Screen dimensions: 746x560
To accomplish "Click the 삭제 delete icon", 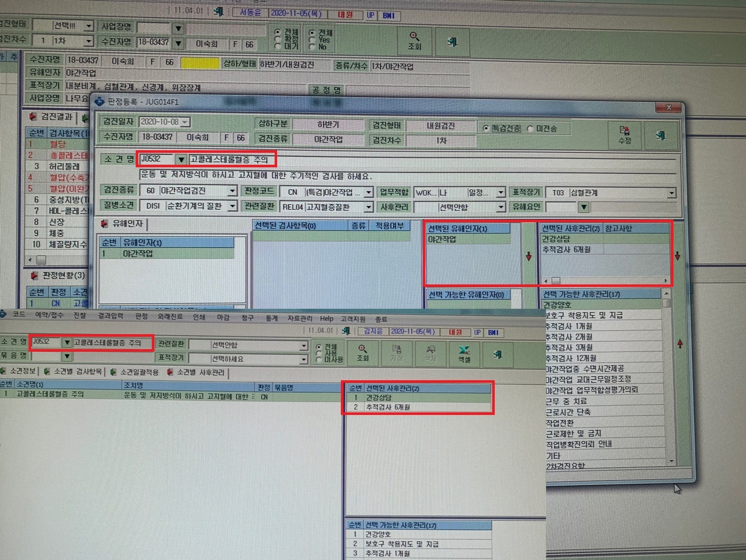I will (431, 353).
